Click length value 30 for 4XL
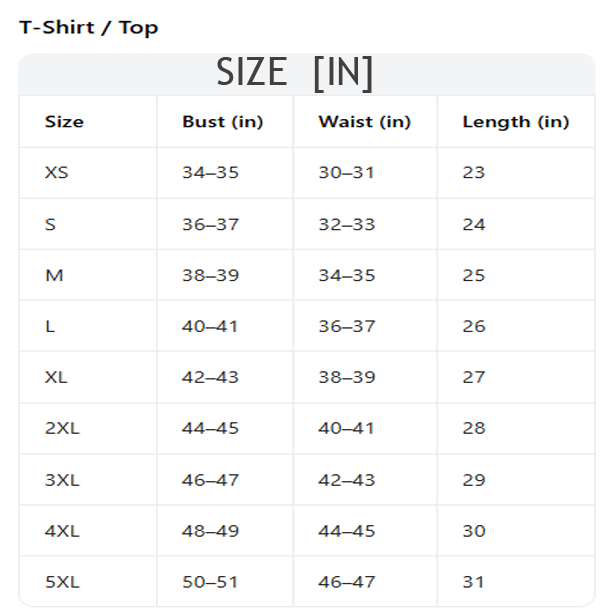 click(474, 531)
